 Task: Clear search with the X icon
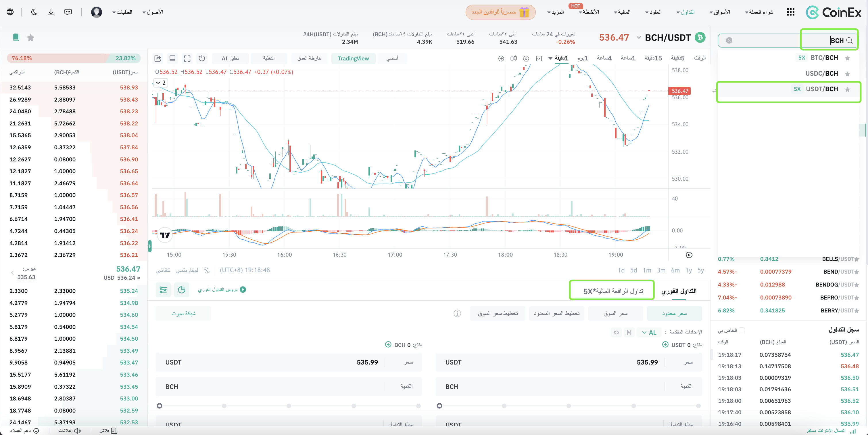coord(729,41)
